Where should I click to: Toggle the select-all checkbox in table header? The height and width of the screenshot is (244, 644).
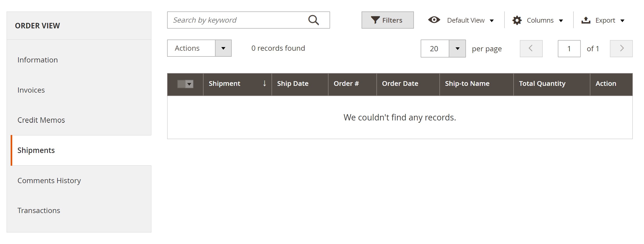pos(181,84)
